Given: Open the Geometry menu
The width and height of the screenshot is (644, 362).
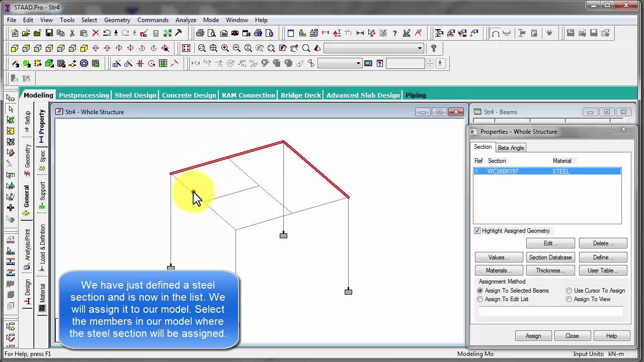Looking at the screenshot, I should coord(117,20).
